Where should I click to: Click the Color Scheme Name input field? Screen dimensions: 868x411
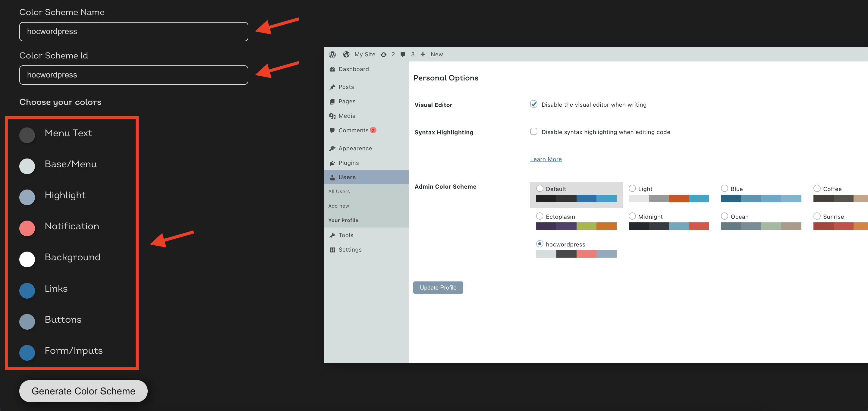point(134,31)
